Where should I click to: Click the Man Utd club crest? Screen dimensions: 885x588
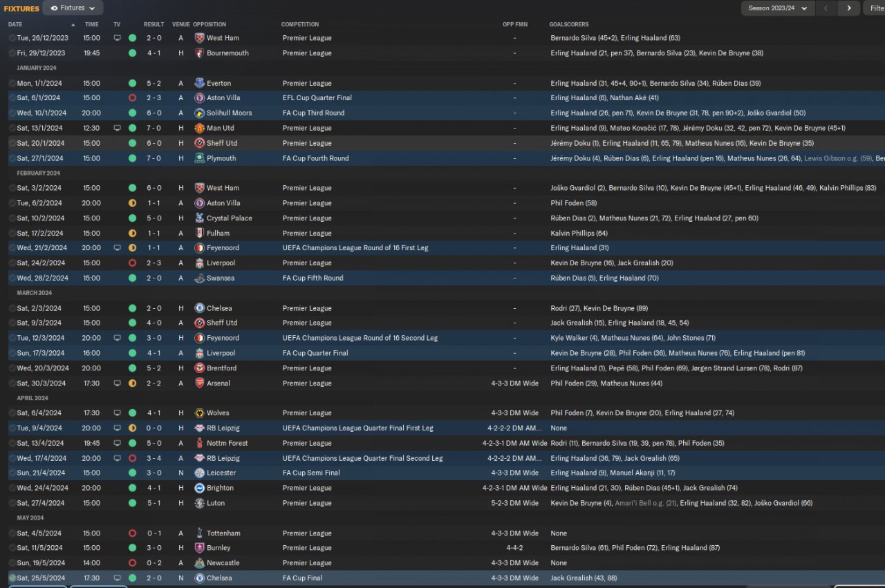pos(200,128)
